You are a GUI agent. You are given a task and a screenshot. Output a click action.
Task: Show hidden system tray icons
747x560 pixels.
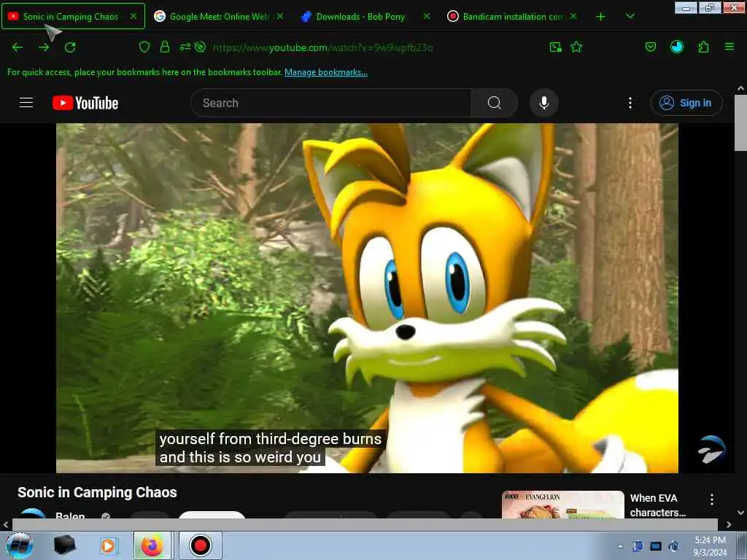tap(620, 546)
